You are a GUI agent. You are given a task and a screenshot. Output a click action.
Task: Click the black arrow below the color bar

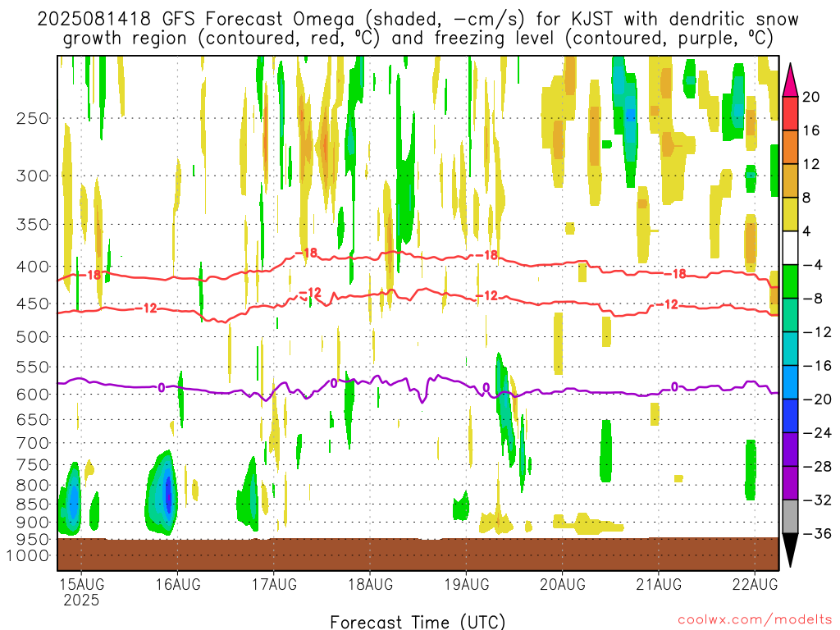pyautogui.click(x=790, y=550)
